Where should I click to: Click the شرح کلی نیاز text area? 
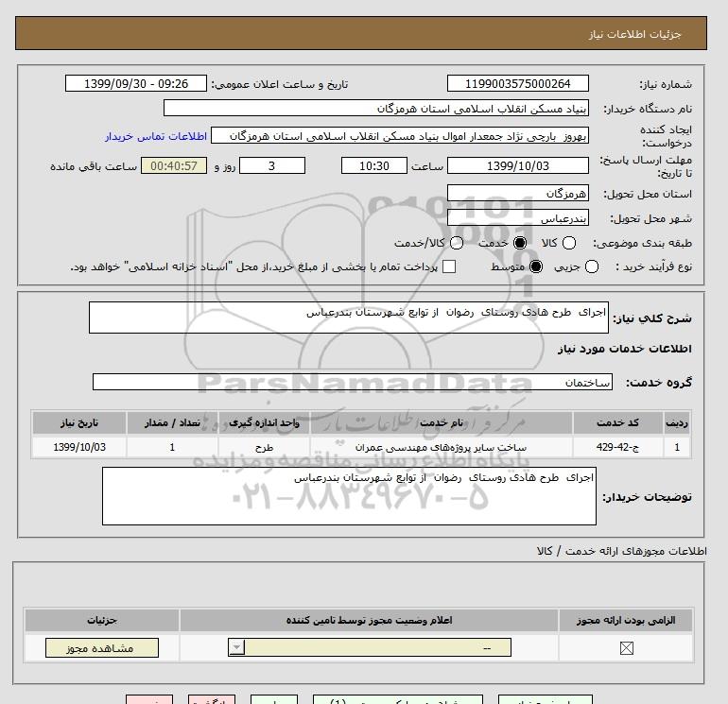349,318
